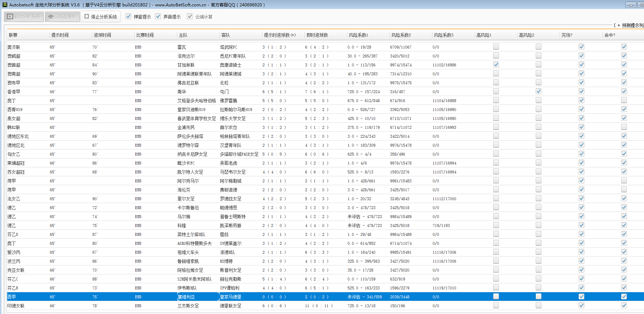Uncheck 高风险1 for the 甘加林联 row
The height and width of the screenshot is (314, 644).
click(x=496, y=65)
